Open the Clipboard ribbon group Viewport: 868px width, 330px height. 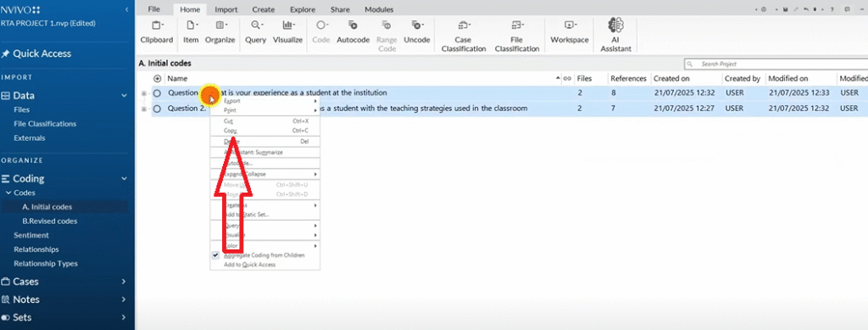coord(157,33)
